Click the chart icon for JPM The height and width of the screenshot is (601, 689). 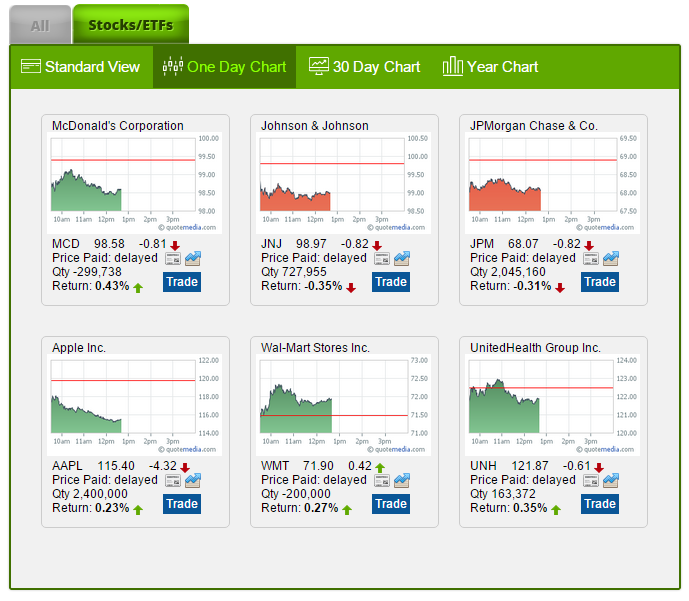pyautogui.click(x=611, y=259)
